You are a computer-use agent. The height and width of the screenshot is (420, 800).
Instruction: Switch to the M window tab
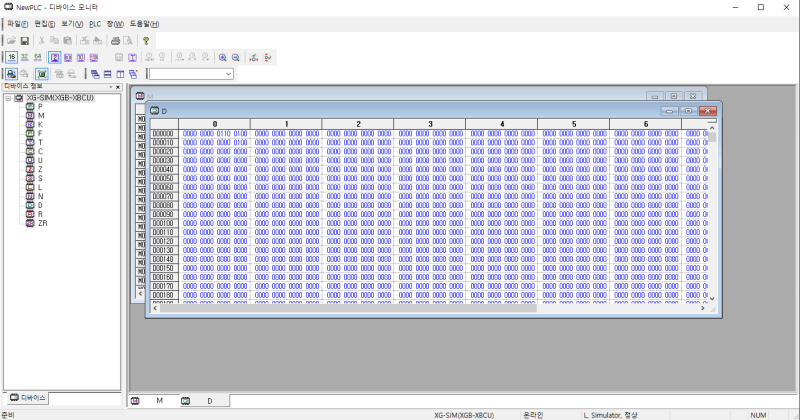pyautogui.click(x=153, y=401)
